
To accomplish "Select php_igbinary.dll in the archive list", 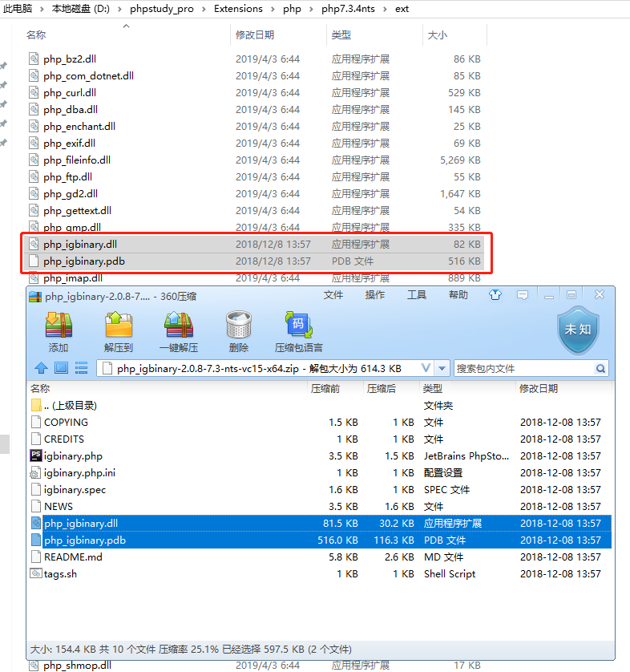I will (320, 523).
